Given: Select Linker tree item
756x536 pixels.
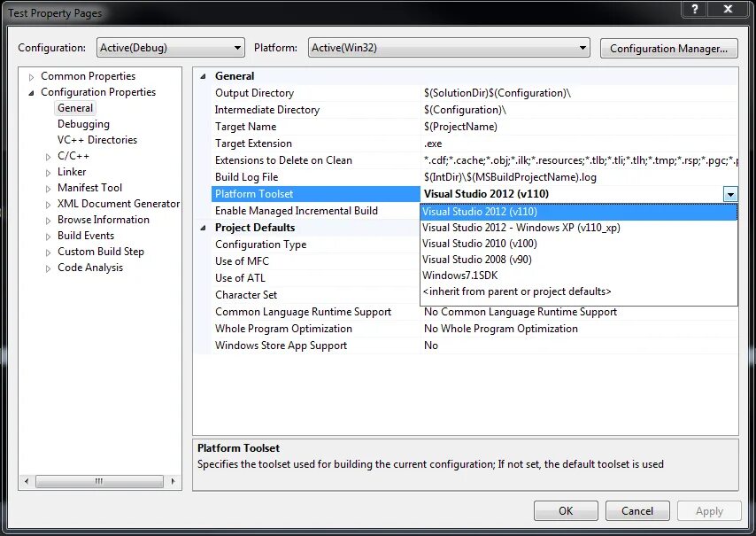Looking at the screenshot, I should tap(72, 172).
